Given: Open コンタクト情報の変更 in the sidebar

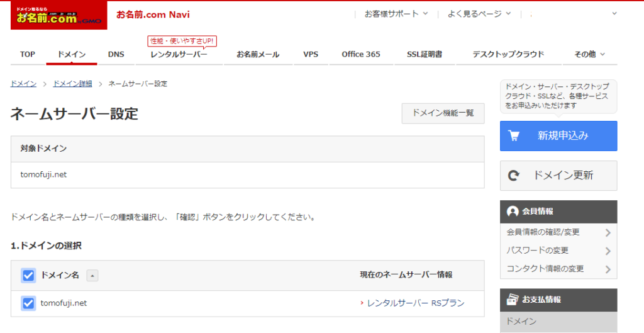Looking at the screenshot, I should click(x=545, y=269).
